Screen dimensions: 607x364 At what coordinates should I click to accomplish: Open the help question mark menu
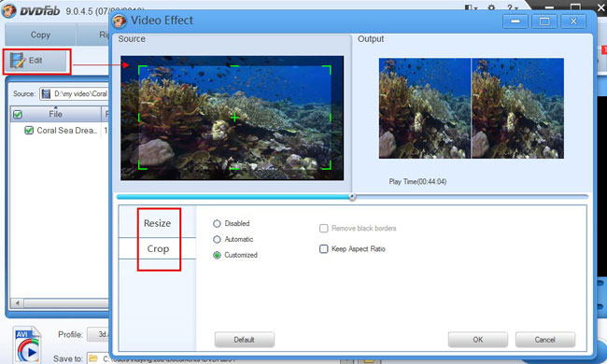(512, 7)
